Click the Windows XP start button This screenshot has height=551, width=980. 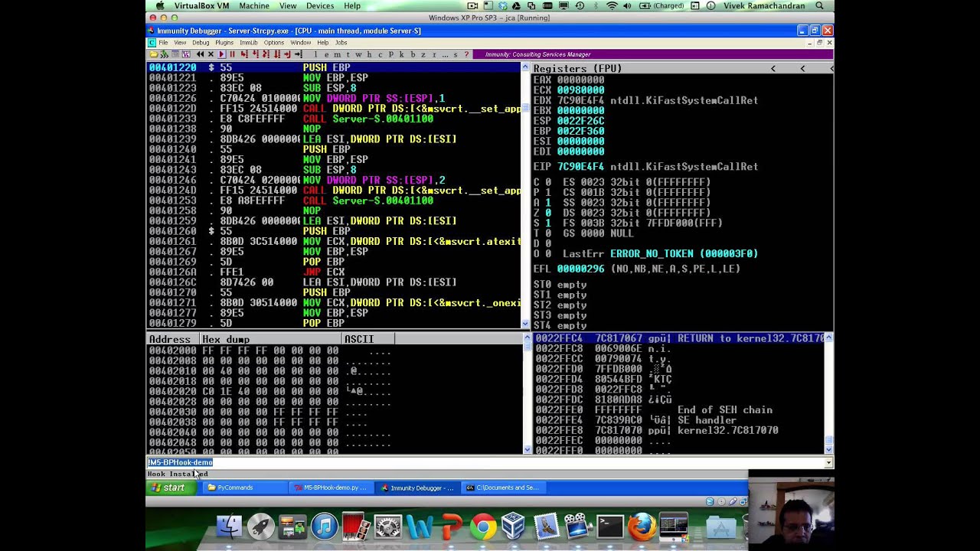pyautogui.click(x=169, y=487)
